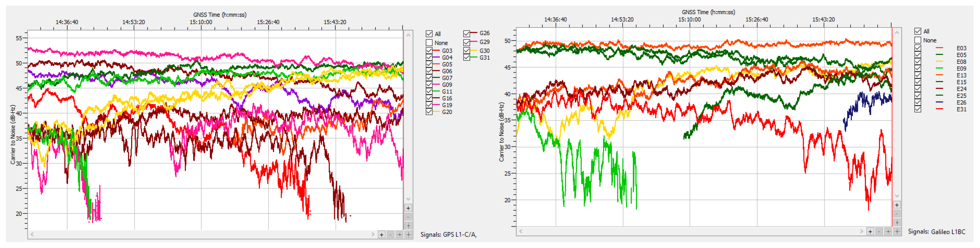The image size is (980, 248).
Task: Toggle the All checkbox in GPS legend
Action: pyautogui.click(x=429, y=34)
